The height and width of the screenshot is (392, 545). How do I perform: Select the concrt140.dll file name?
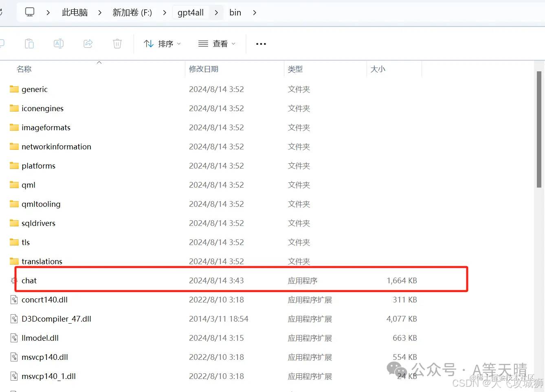(45, 300)
